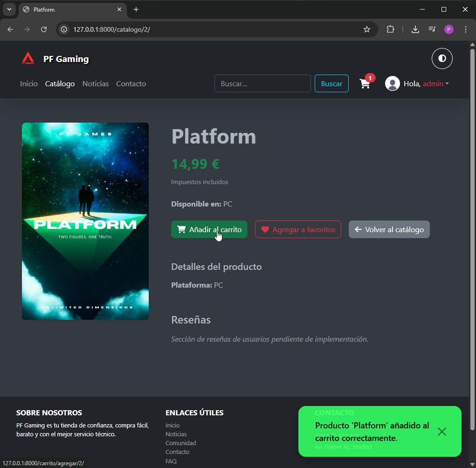Image resolution: width=476 pixels, height=468 pixels.
Task: Click Volver al catálogo button
Action: point(389,229)
